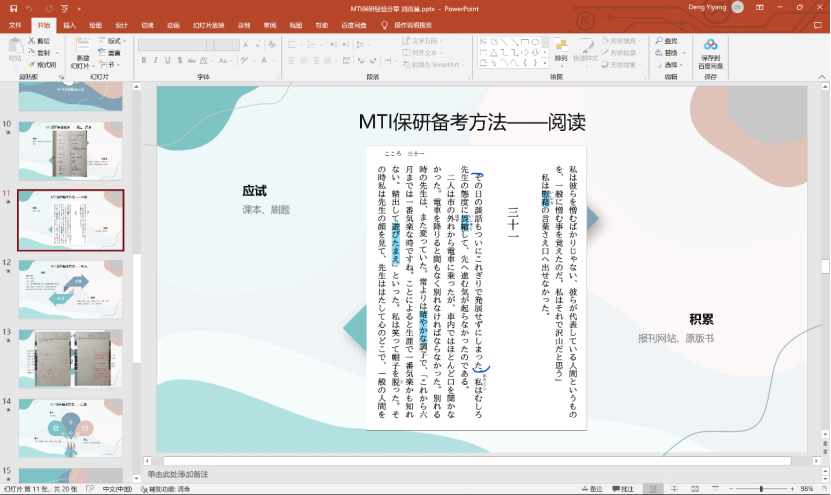Expand the Copy (复制) dropdown arrow
The height and width of the screenshot is (495, 831).
(57, 53)
